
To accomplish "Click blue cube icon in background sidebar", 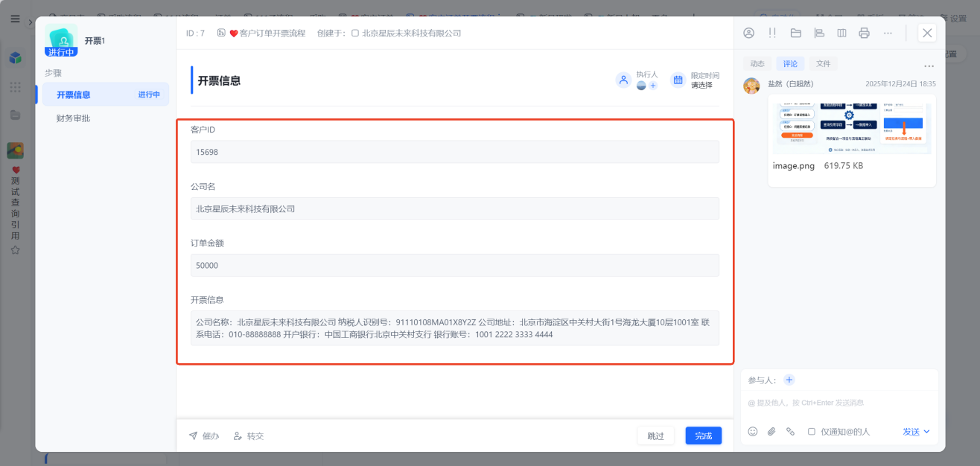I will click(15, 58).
